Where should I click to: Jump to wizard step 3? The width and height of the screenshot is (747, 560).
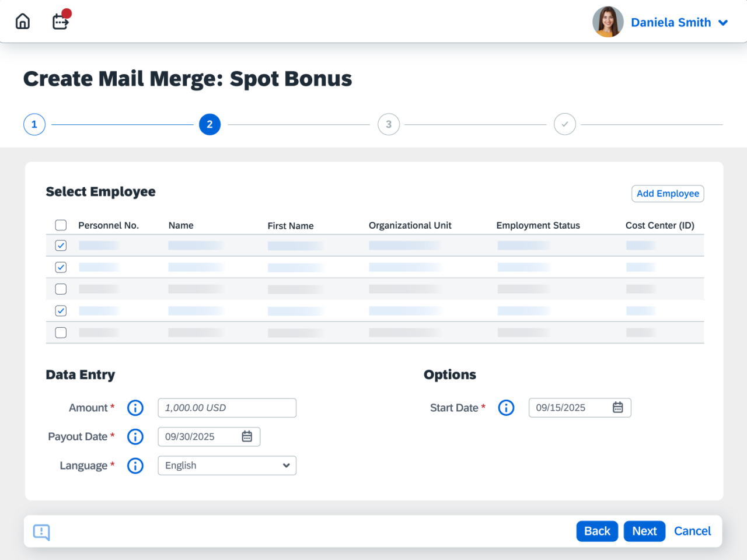point(389,124)
